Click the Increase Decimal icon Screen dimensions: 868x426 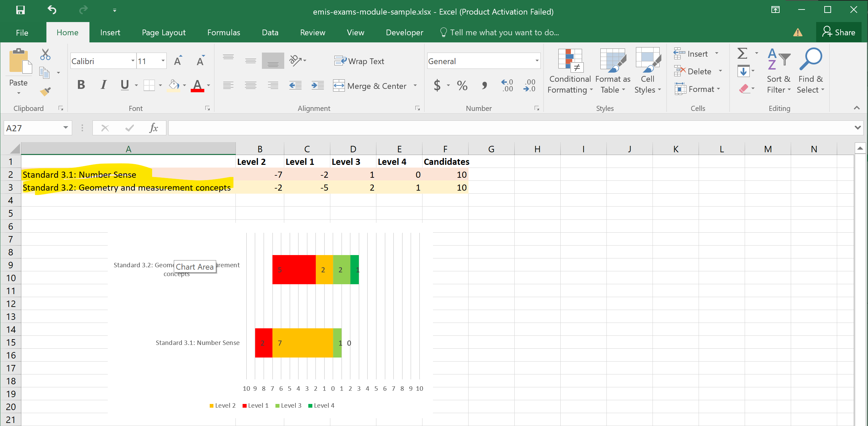point(508,85)
